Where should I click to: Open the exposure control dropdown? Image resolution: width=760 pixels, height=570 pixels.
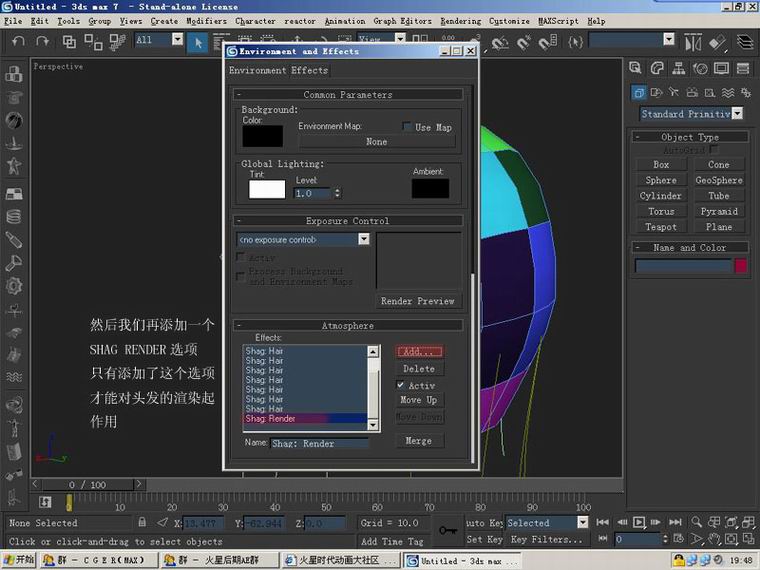(364, 239)
